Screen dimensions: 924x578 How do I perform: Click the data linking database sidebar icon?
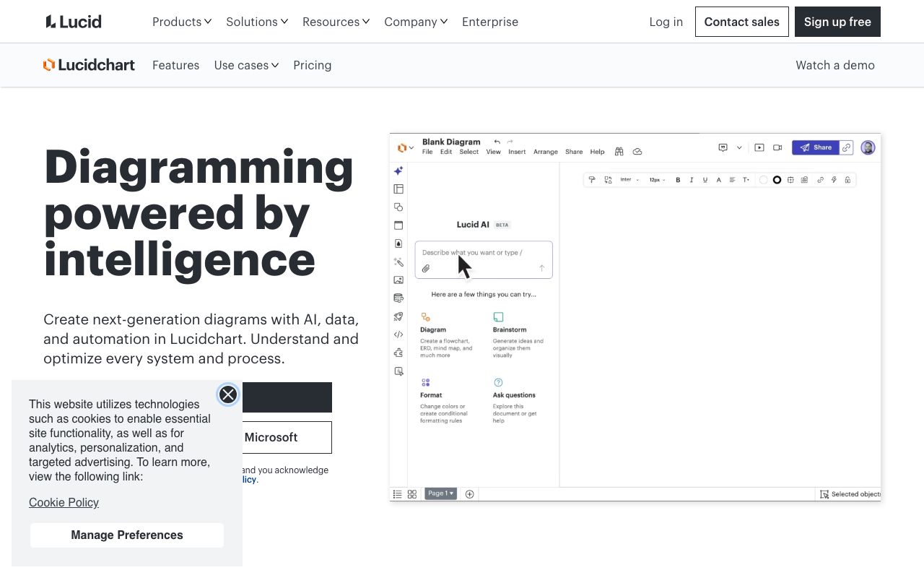pos(398,298)
